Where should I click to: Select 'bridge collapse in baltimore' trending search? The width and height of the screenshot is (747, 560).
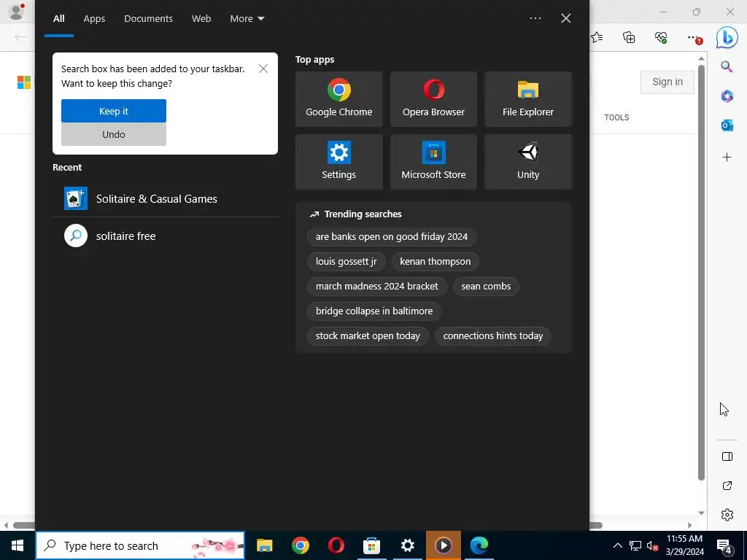point(374,311)
